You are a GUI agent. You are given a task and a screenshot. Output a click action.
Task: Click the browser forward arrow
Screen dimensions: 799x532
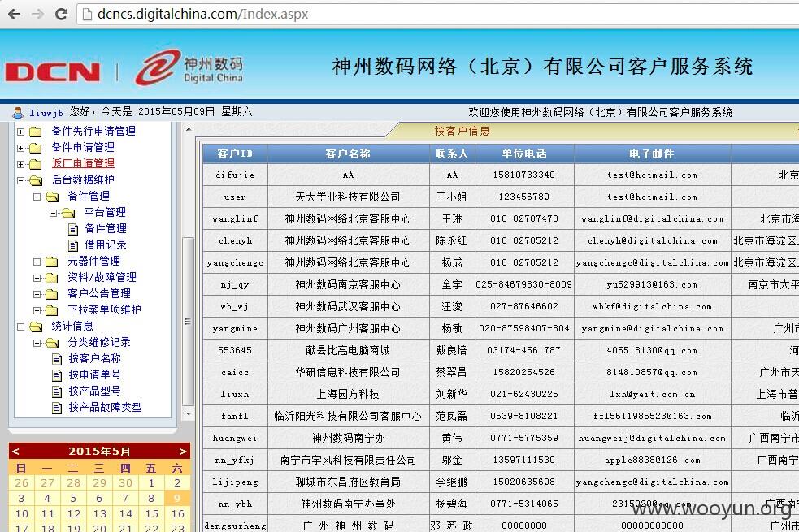coord(37,14)
